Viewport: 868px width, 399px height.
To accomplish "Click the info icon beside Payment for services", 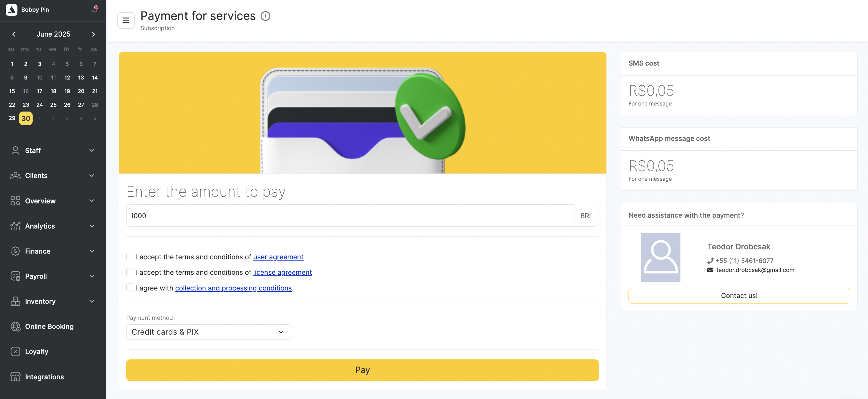I will click(x=265, y=16).
